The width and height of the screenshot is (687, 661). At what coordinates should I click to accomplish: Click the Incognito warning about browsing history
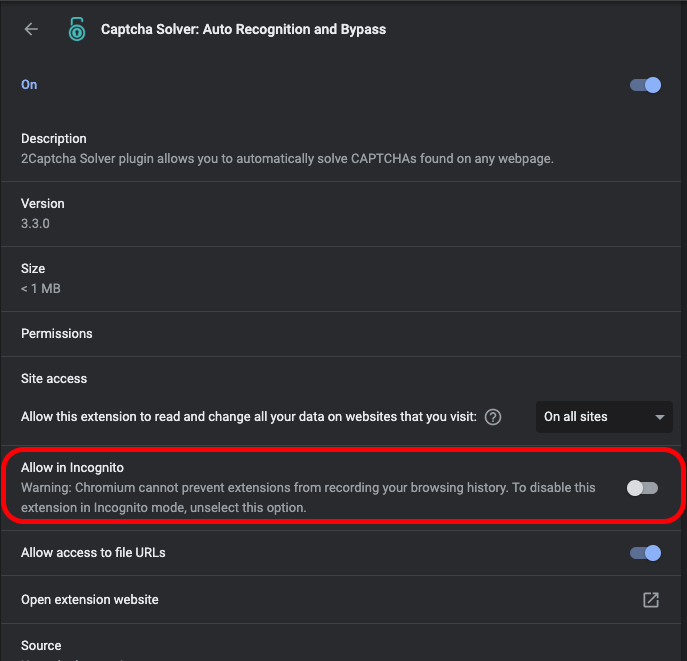308,498
